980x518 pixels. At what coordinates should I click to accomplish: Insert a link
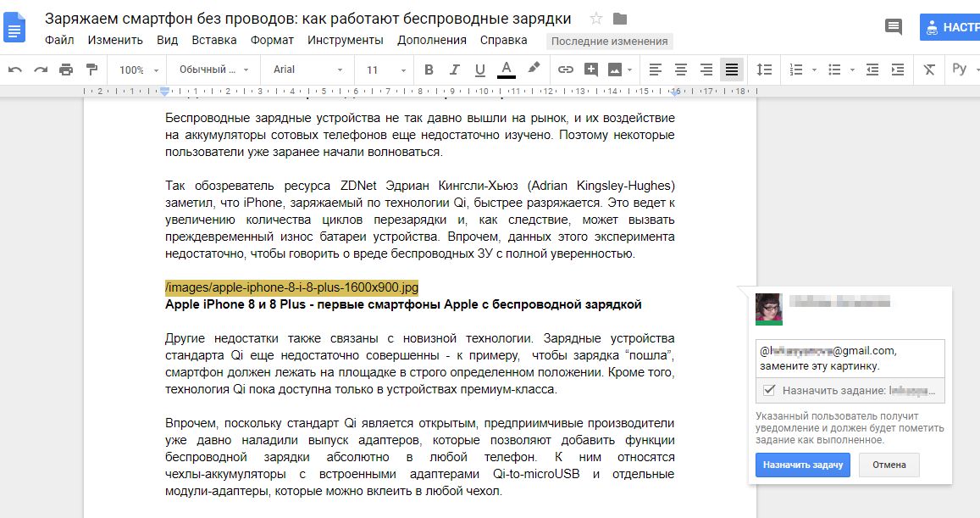click(566, 70)
